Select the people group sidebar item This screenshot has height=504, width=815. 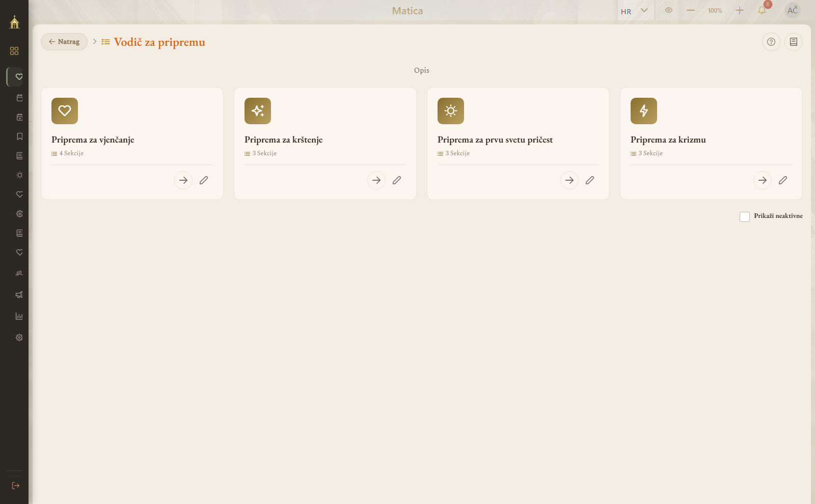coord(19,273)
